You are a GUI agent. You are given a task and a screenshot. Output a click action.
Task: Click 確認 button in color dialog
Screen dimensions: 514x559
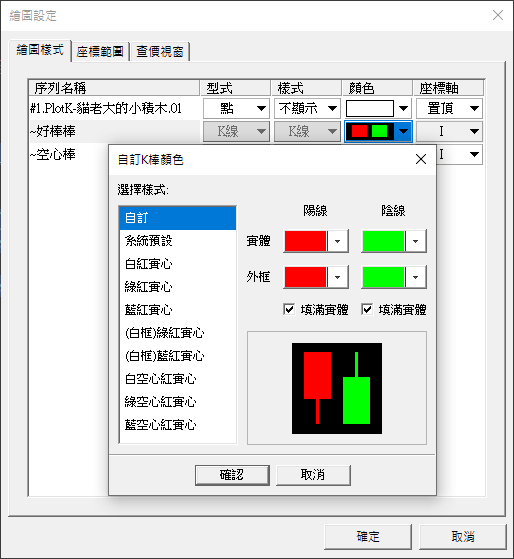click(x=232, y=475)
